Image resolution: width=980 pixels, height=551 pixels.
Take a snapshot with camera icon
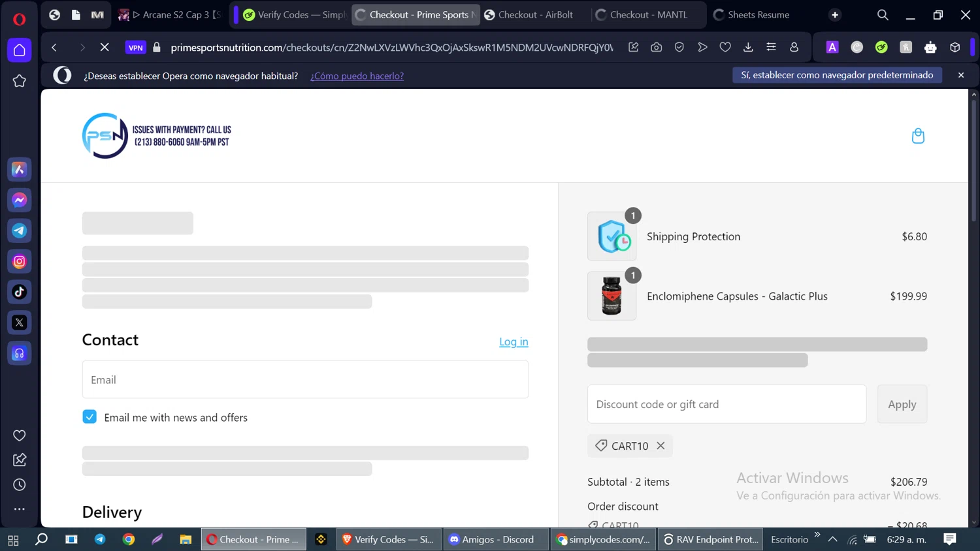click(657, 47)
